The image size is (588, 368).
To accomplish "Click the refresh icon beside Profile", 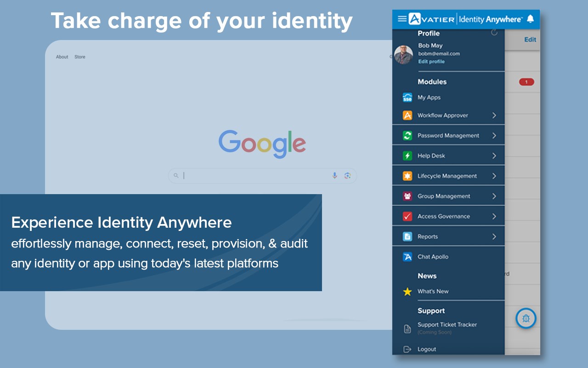I will pyautogui.click(x=494, y=33).
